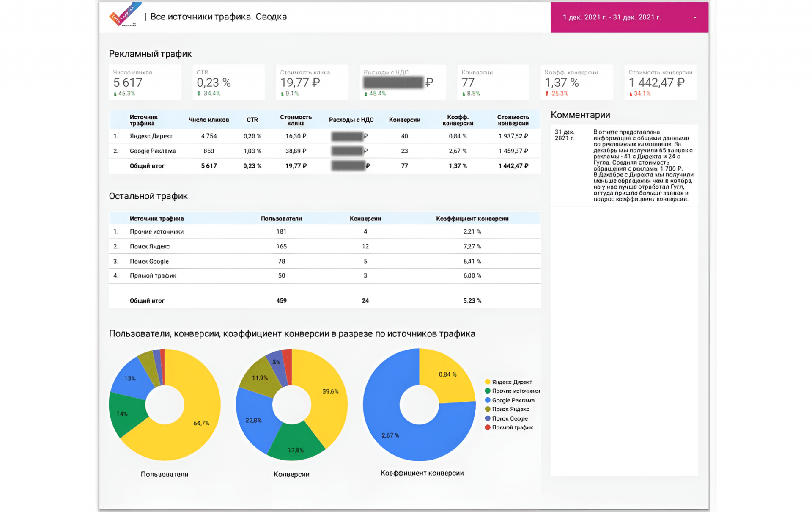The image size is (812, 512).
Task: Click the Число кликов scorecard showing 5 617
Action: (x=145, y=83)
